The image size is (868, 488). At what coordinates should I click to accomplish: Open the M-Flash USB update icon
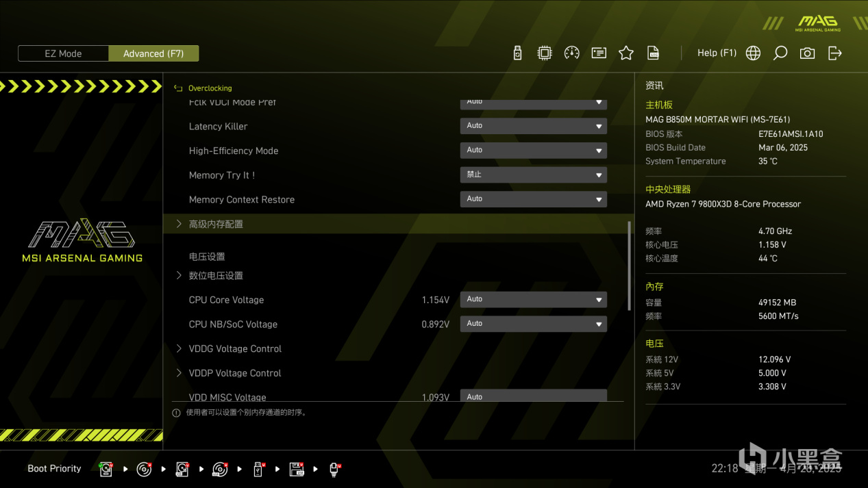point(518,53)
